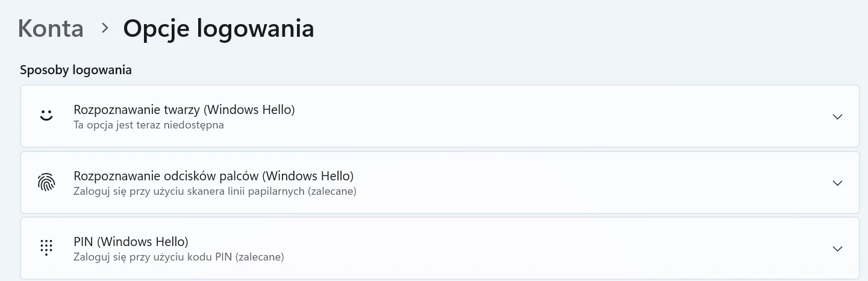Click the breadcrumb arrow after Konta
The height and width of the screenshot is (281, 868).
(x=105, y=28)
